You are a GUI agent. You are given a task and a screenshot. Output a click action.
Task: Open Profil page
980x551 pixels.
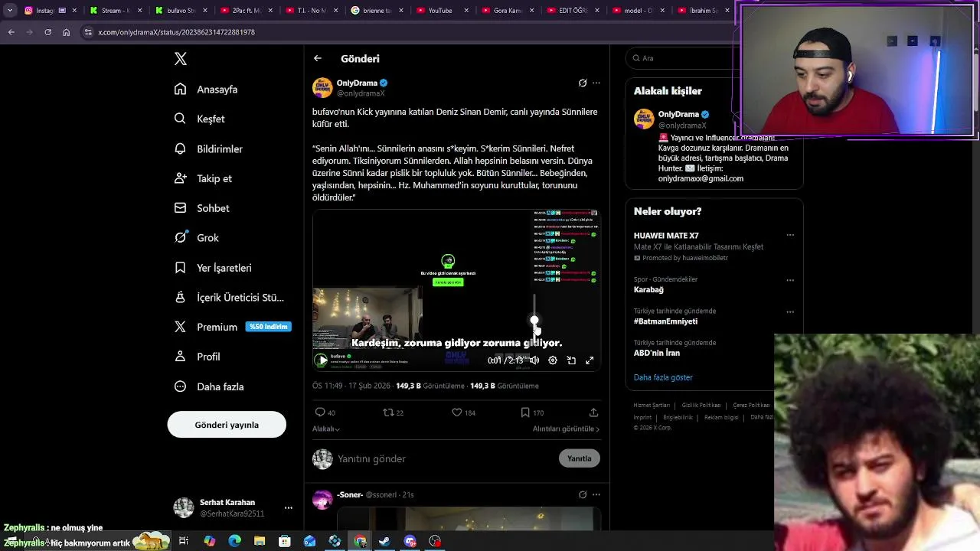click(x=197, y=357)
